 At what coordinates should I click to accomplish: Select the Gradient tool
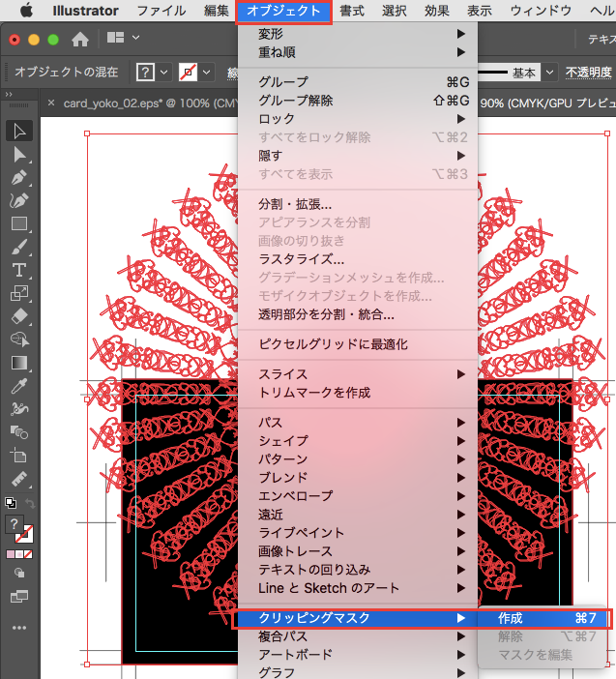coord(18,363)
